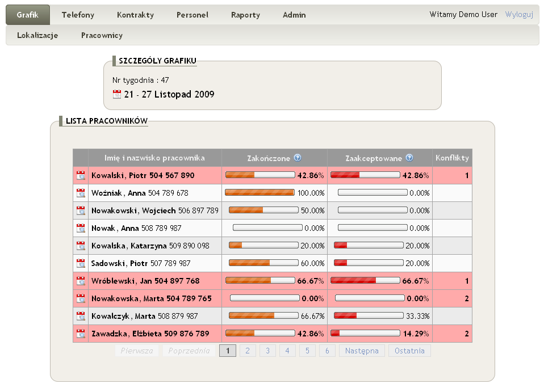Open the Admin tab
Screen dimensions: 544x392
click(x=294, y=15)
